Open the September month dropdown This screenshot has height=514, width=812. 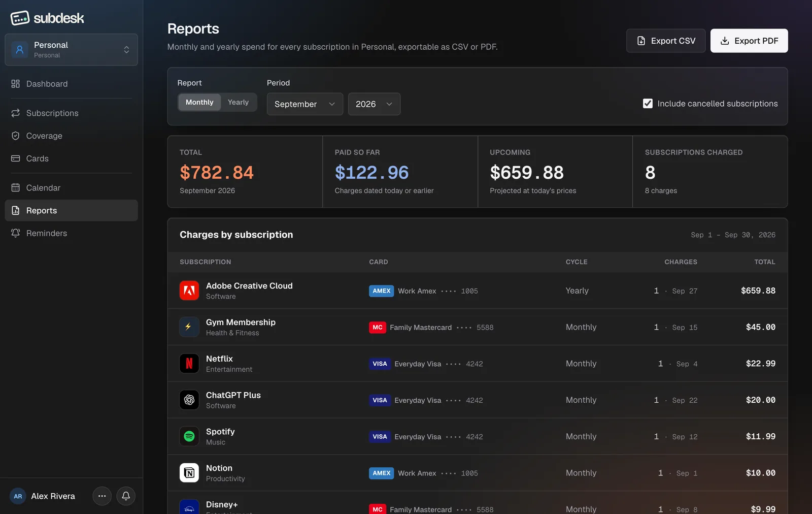pos(305,104)
